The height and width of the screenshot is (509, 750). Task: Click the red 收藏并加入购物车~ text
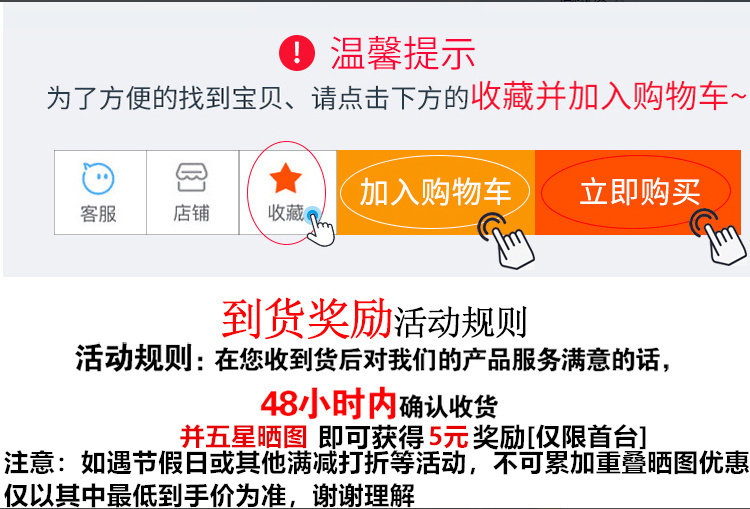pos(608,96)
